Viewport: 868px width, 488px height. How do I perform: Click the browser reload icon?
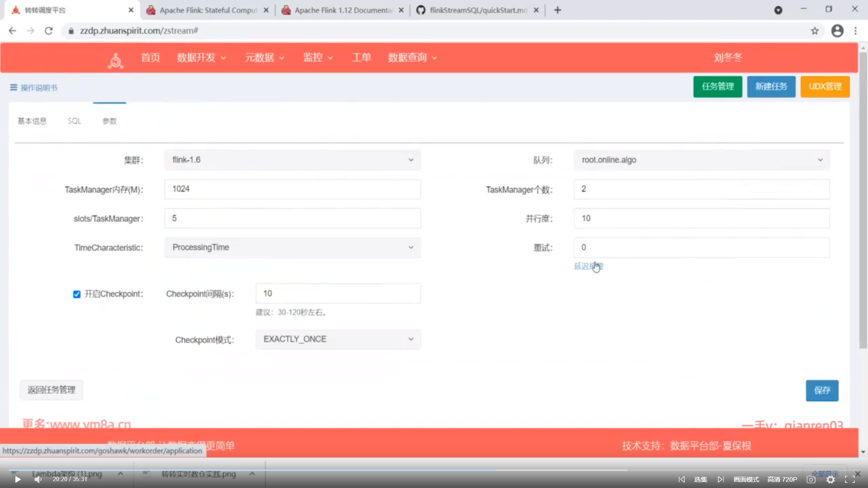(49, 31)
